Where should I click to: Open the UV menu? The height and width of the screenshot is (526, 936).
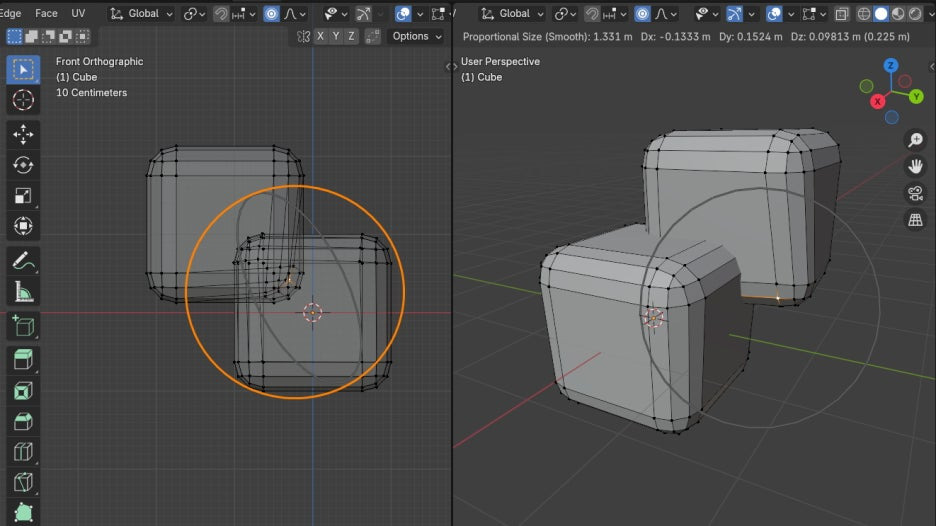78,14
